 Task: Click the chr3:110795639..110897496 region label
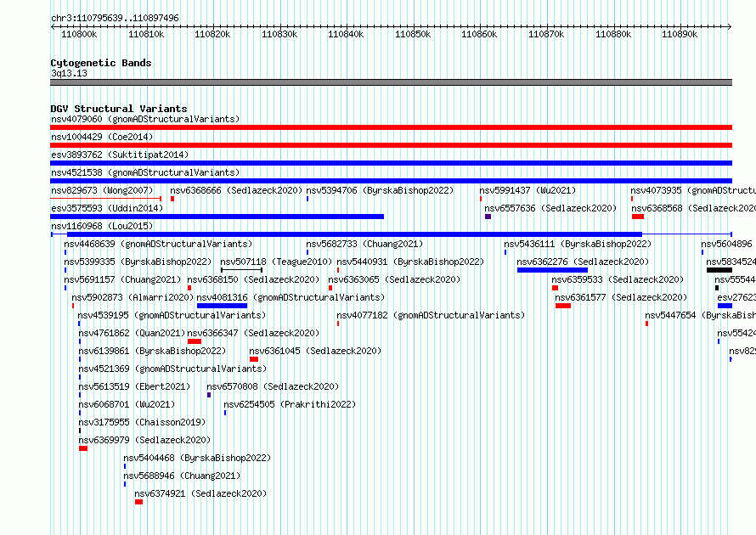115,18
